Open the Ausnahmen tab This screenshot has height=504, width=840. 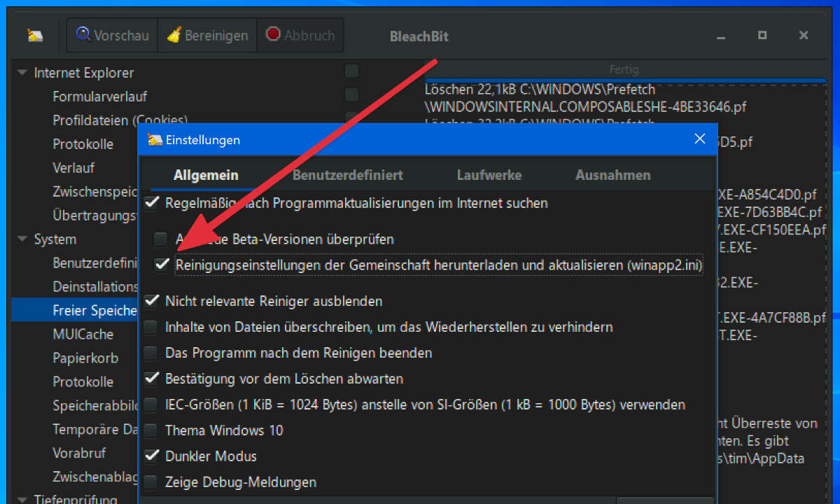(x=613, y=175)
